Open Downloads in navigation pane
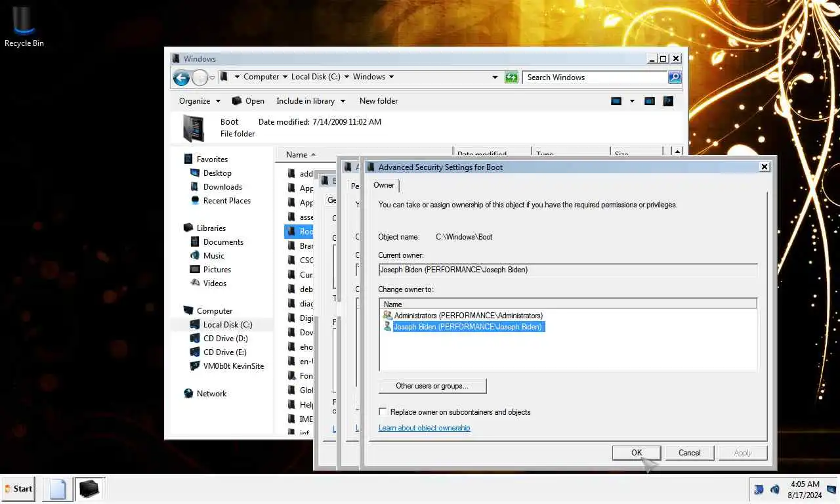This screenshot has width=840, height=504. point(222,187)
